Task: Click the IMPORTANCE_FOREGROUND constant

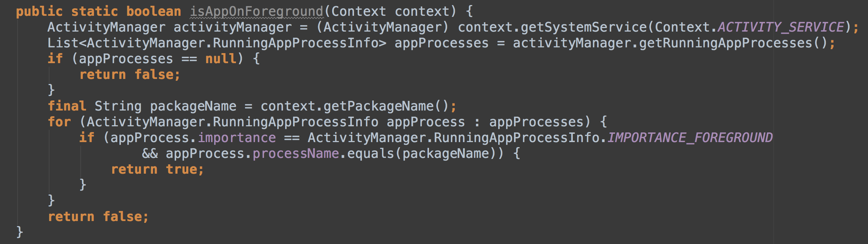Action: click(x=690, y=138)
